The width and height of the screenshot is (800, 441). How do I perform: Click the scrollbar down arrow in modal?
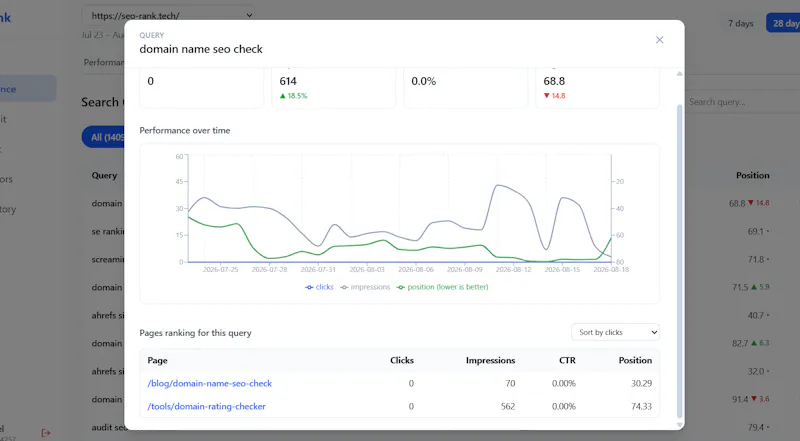pyautogui.click(x=679, y=425)
